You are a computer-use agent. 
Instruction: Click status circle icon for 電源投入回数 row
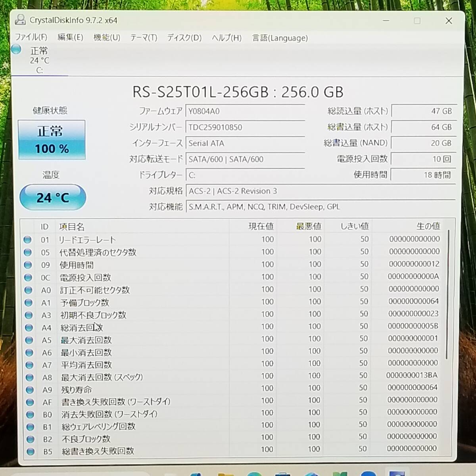coord(28,277)
